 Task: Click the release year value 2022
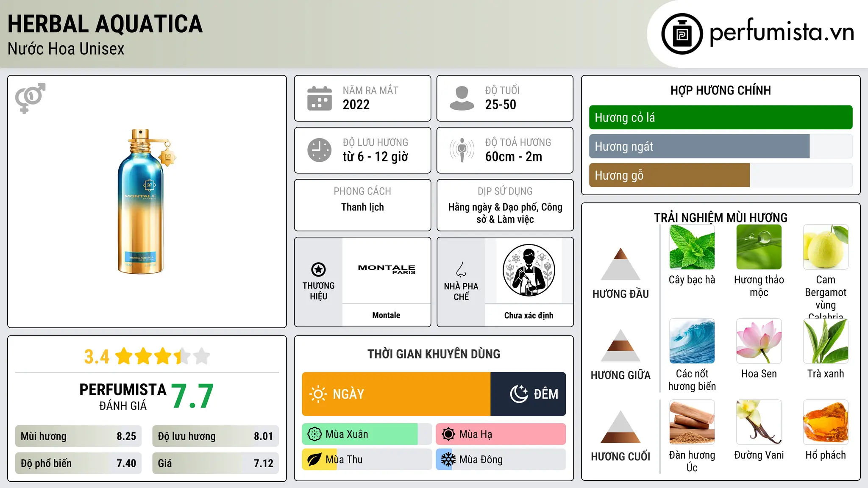click(356, 105)
